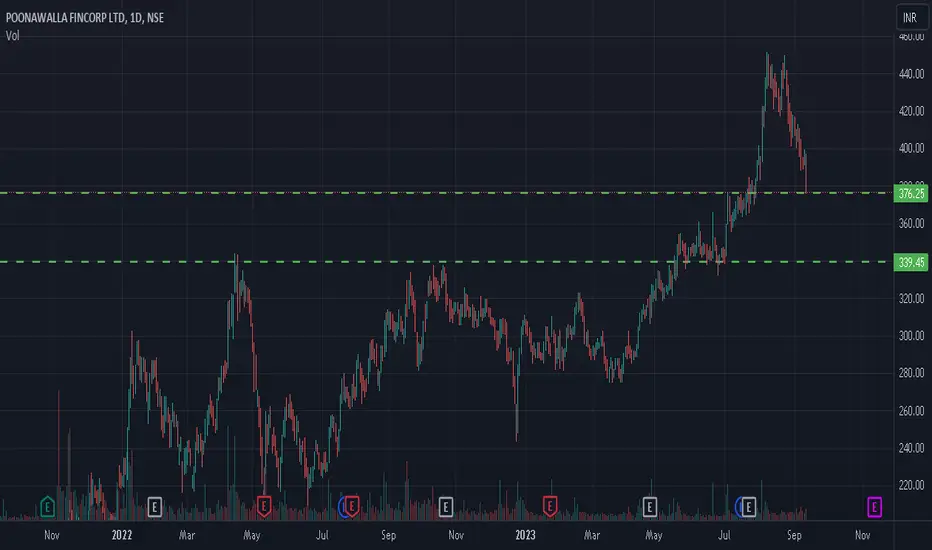Open the magenta upcoming earnings E marker

[874, 507]
